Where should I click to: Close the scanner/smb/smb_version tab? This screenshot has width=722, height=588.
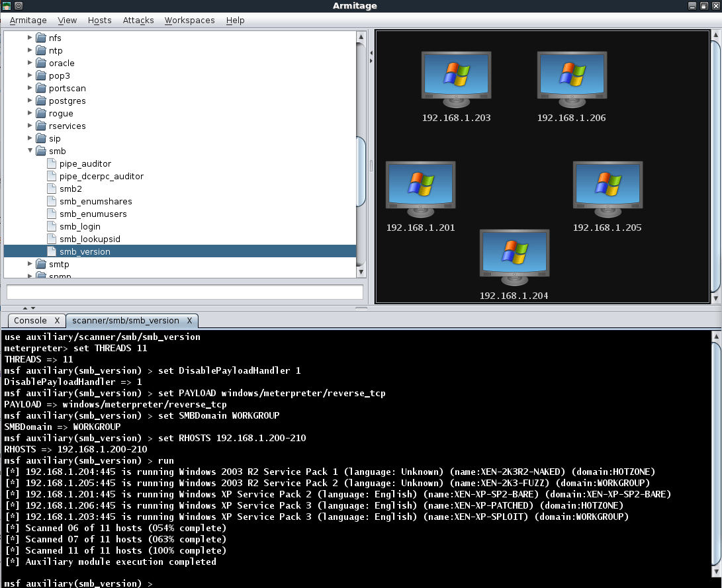click(x=189, y=321)
